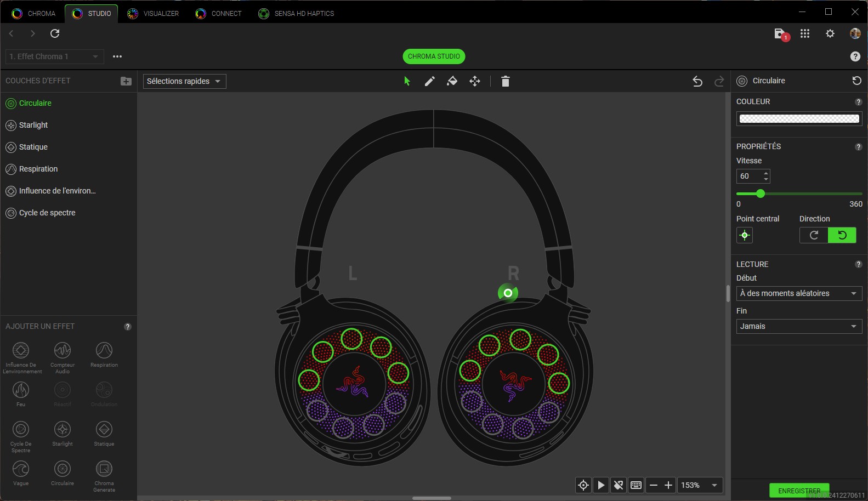Viewport: 868px width, 501px height.
Task: Select the pen draw tool
Action: tap(430, 81)
